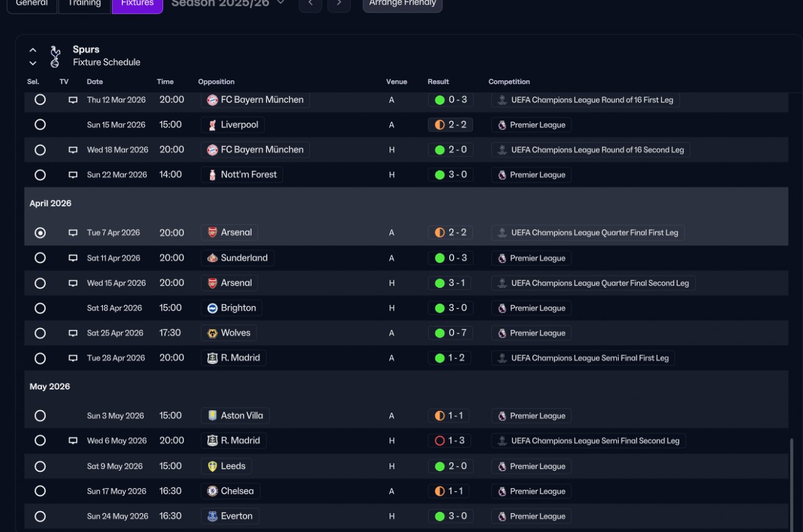
Task: Open the 0 - 7 result against Wolves
Action: click(450, 333)
